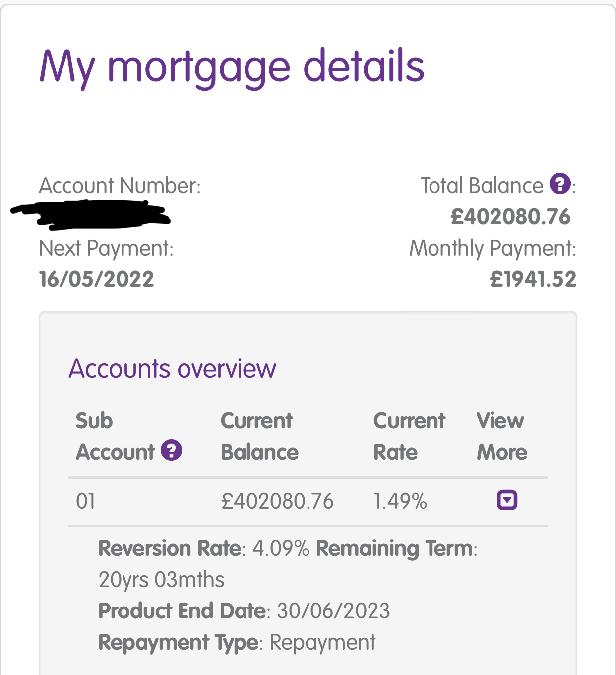The height and width of the screenshot is (675, 616).
Task: Click the blacked-out account number
Action: (91, 215)
